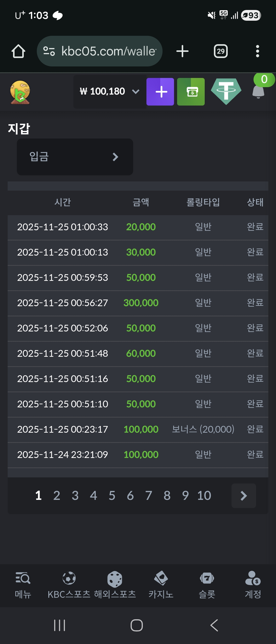Tap the purple plus deposit icon
The height and width of the screenshot is (644, 276).
[x=160, y=92]
